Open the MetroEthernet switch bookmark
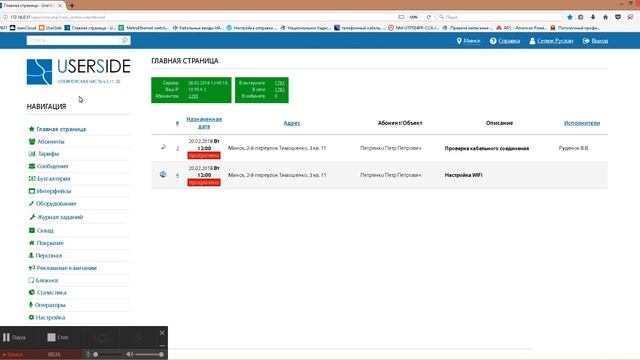 (x=144, y=28)
